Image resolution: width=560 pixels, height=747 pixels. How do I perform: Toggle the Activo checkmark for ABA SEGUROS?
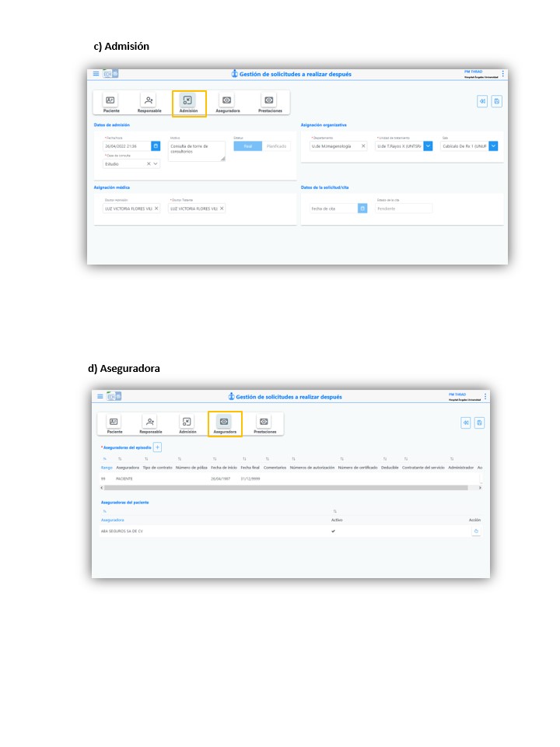[334, 531]
